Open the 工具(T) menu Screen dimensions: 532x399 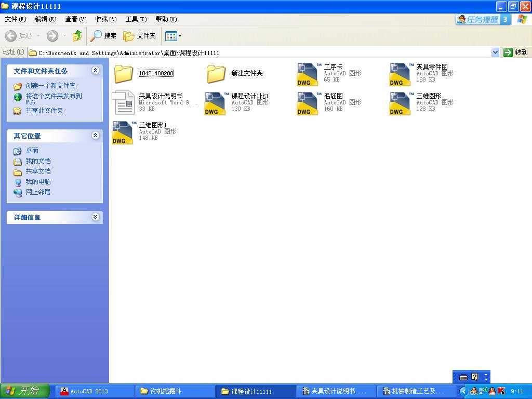click(136, 19)
